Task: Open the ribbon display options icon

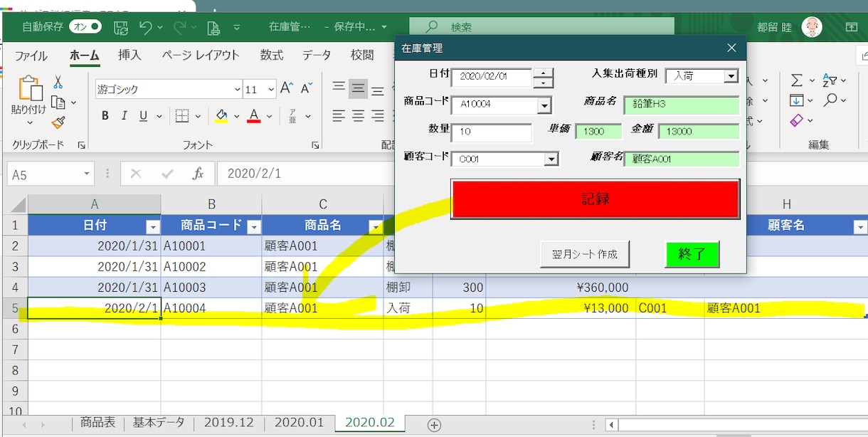Action: pos(852,27)
